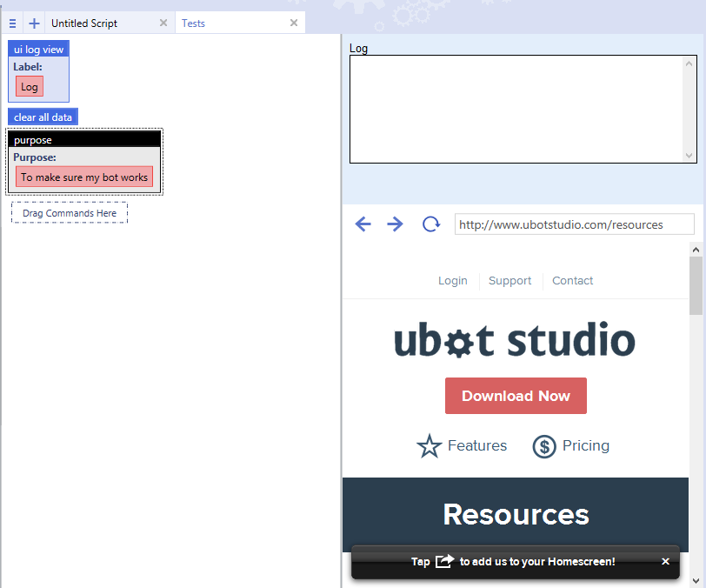Click the Download Now button
The image size is (706, 588).
tap(516, 396)
